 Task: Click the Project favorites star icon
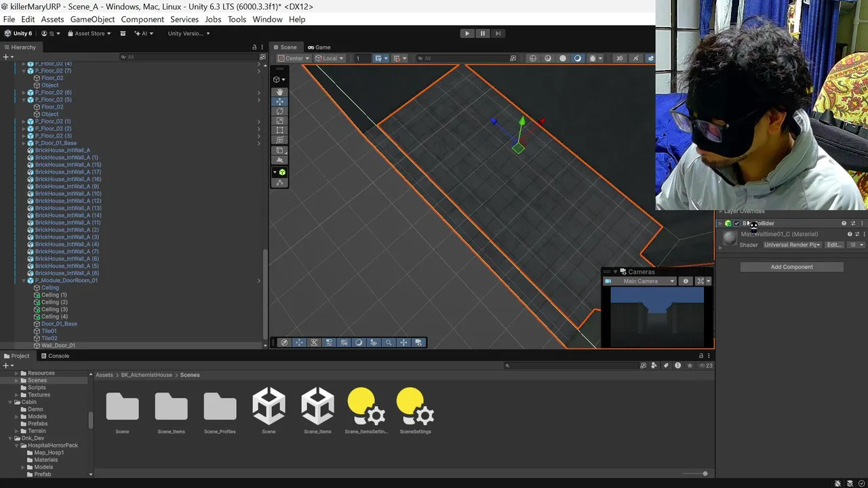pos(690,365)
